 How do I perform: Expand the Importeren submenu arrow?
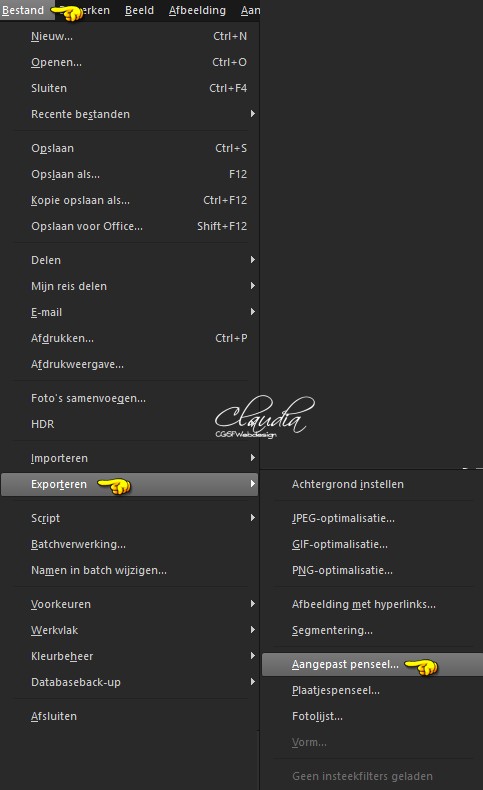coord(253,457)
